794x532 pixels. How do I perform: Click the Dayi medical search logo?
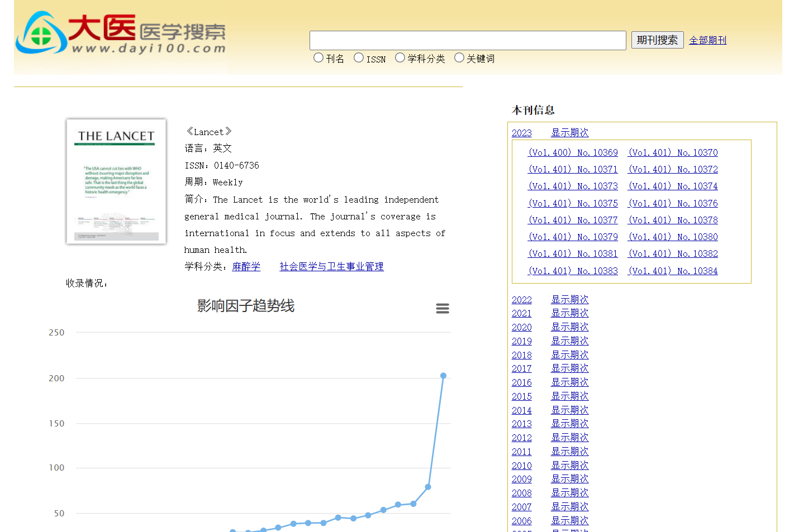click(x=121, y=33)
